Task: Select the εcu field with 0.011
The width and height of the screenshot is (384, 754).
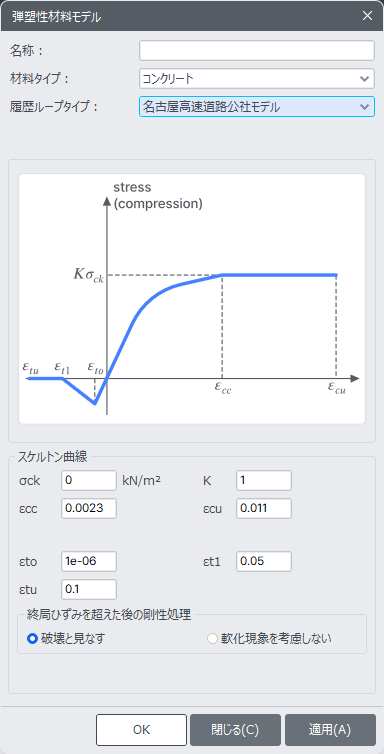Action: coord(264,509)
